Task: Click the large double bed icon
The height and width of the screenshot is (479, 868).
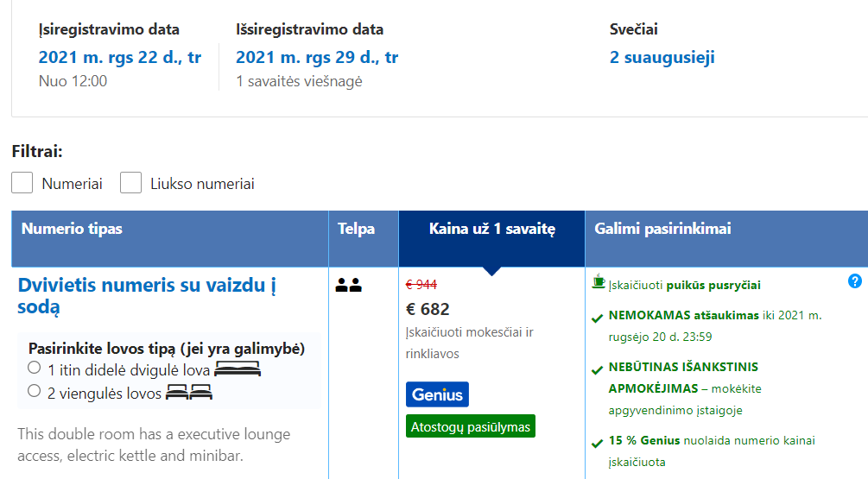Action: tap(238, 369)
